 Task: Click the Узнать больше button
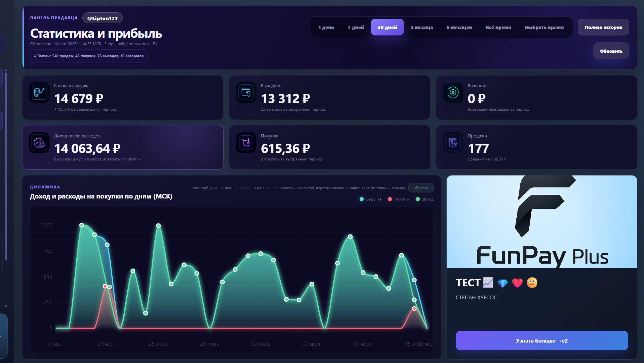542,341
